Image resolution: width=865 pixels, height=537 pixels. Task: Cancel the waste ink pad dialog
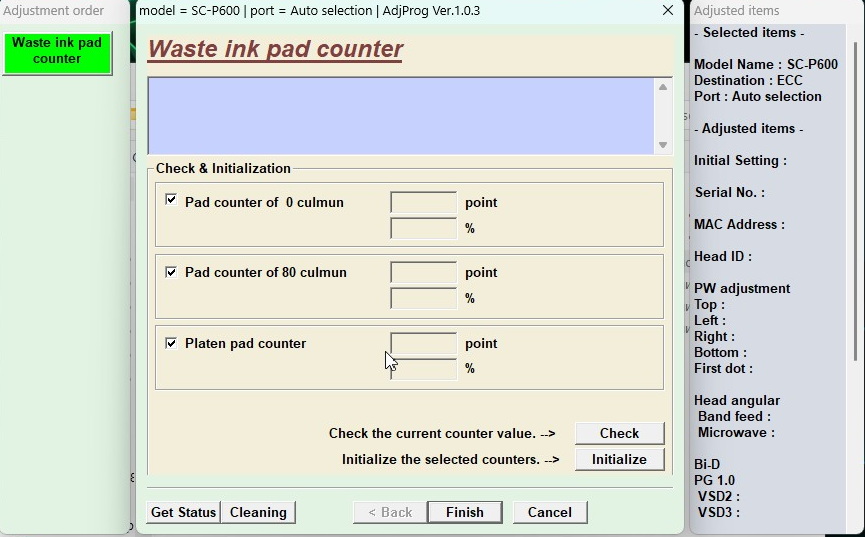[x=549, y=512]
